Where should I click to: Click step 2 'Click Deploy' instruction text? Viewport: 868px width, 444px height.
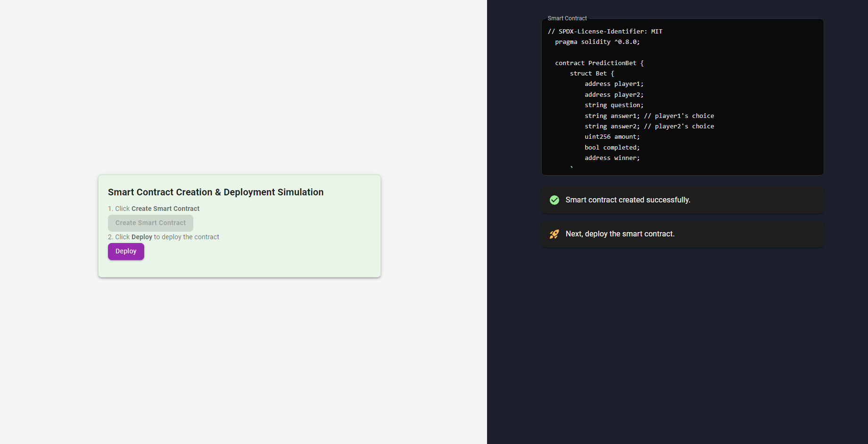(x=164, y=237)
